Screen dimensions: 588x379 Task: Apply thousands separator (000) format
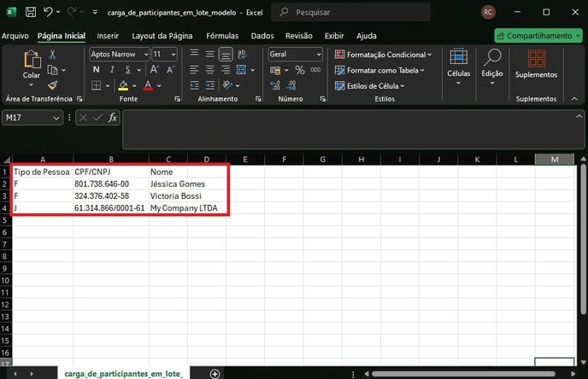point(315,70)
